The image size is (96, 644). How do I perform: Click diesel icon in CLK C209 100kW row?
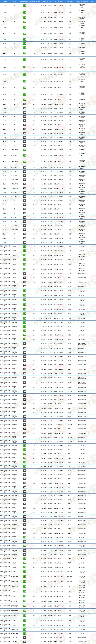pyautogui.click(x=25, y=274)
